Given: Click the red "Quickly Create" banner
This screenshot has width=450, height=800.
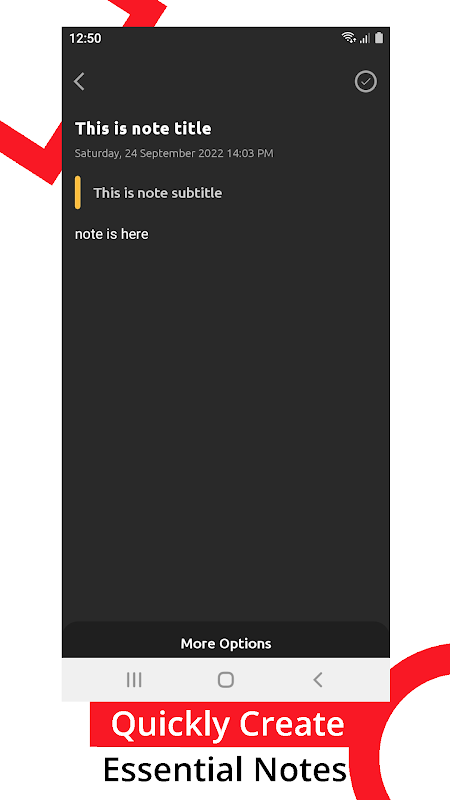Looking at the screenshot, I should point(228,724).
